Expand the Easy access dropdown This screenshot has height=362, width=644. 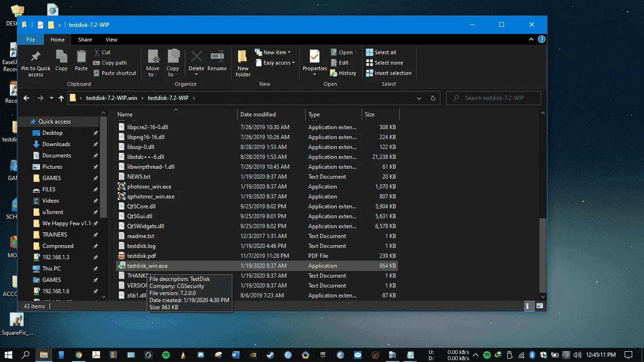(275, 63)
